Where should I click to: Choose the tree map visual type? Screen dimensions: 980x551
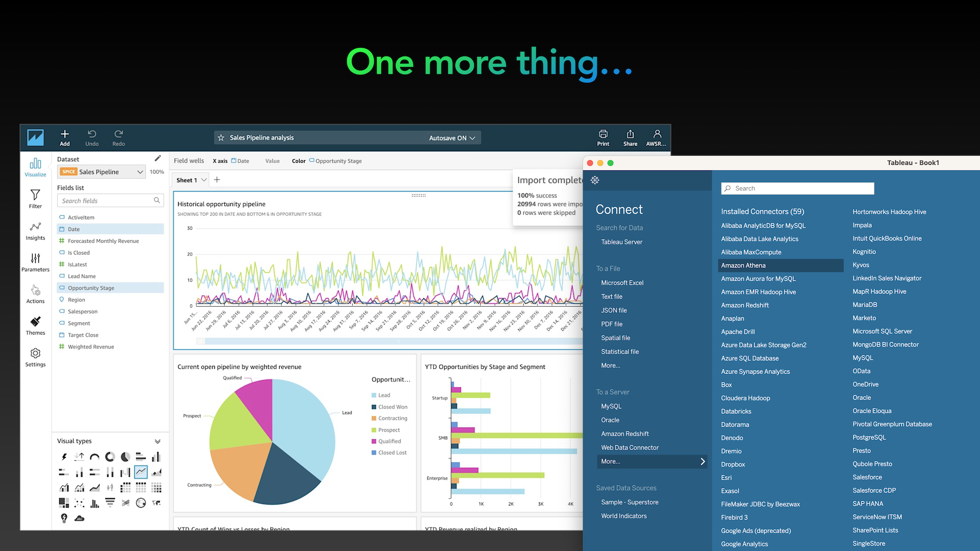point(64,503)
